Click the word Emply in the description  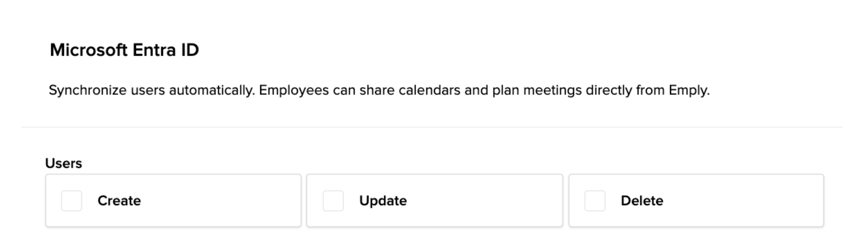coord(688,90)
